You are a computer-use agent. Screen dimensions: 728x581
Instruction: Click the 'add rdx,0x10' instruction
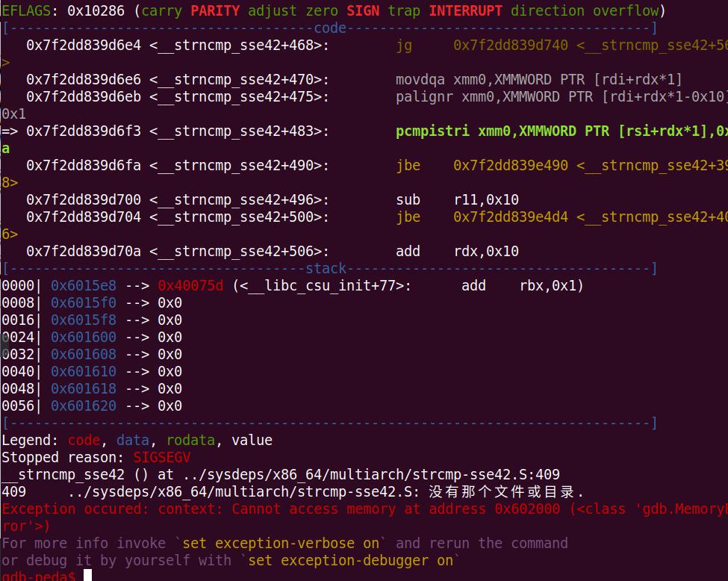[x=457, y=251]
